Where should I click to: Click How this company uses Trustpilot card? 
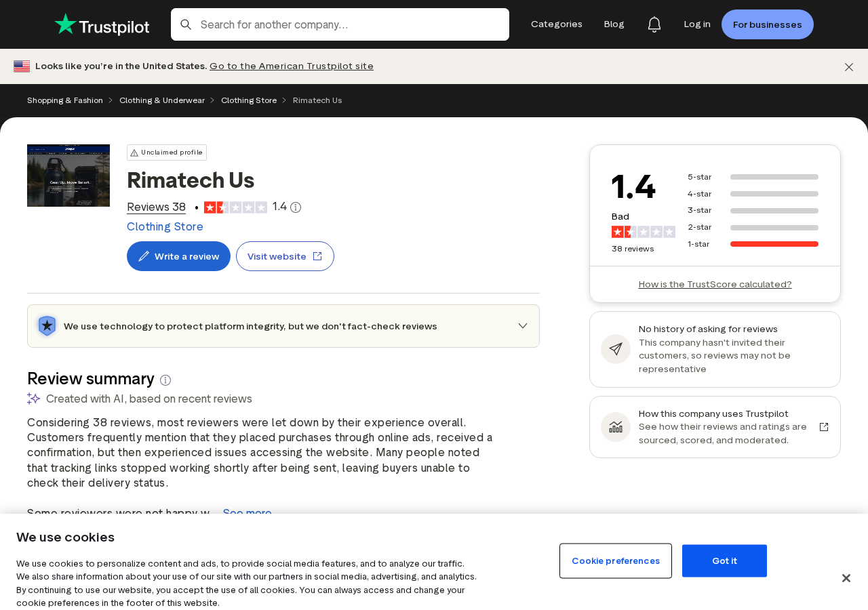[x=715, y=427]
